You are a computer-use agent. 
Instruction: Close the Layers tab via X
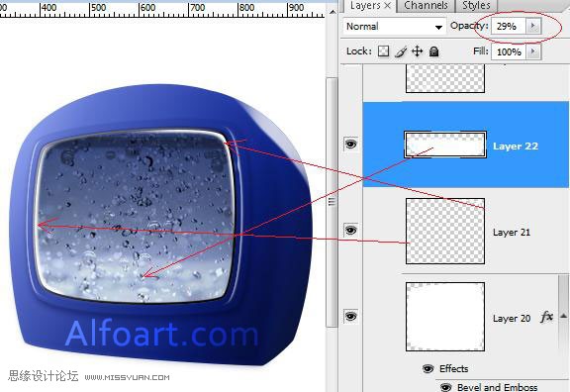(388, 5)
